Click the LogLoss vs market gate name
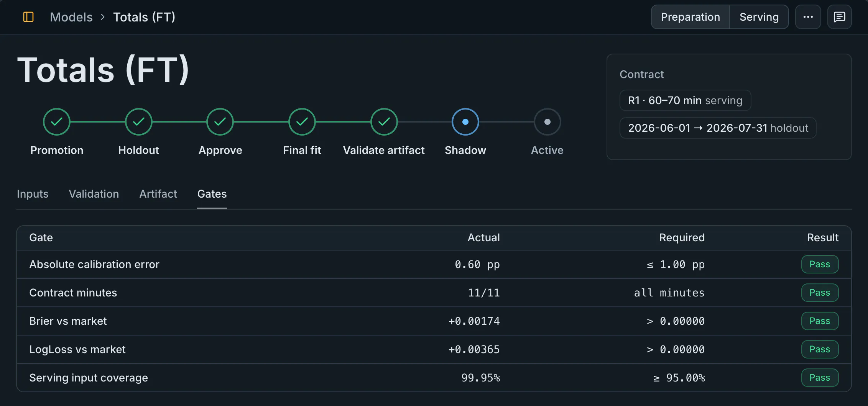Viewport: 868px width, 406px height. (77, 349)
